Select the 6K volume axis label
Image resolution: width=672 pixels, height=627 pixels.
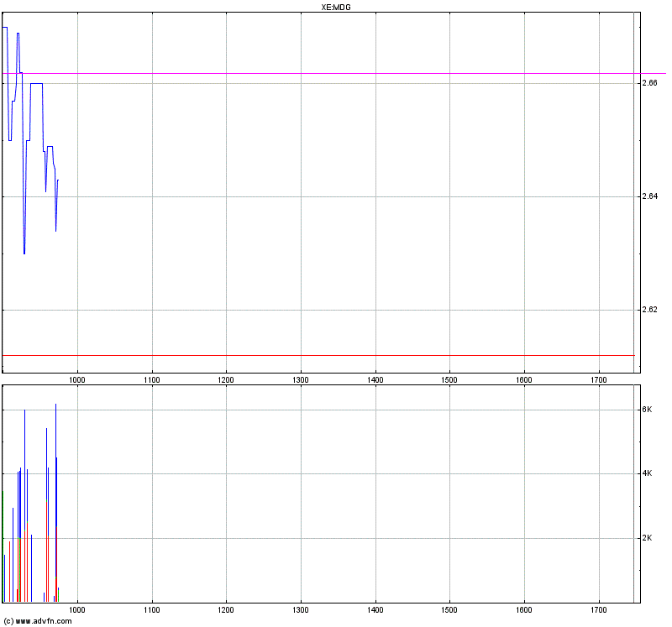coord(647,410)
